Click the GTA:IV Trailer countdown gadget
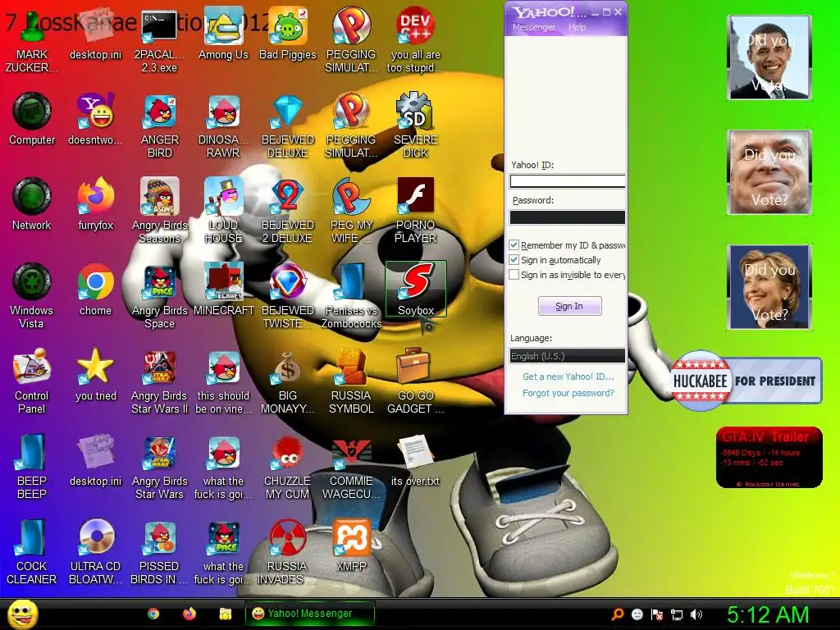This screenshot has height=630, width=840. click(769, 457)
